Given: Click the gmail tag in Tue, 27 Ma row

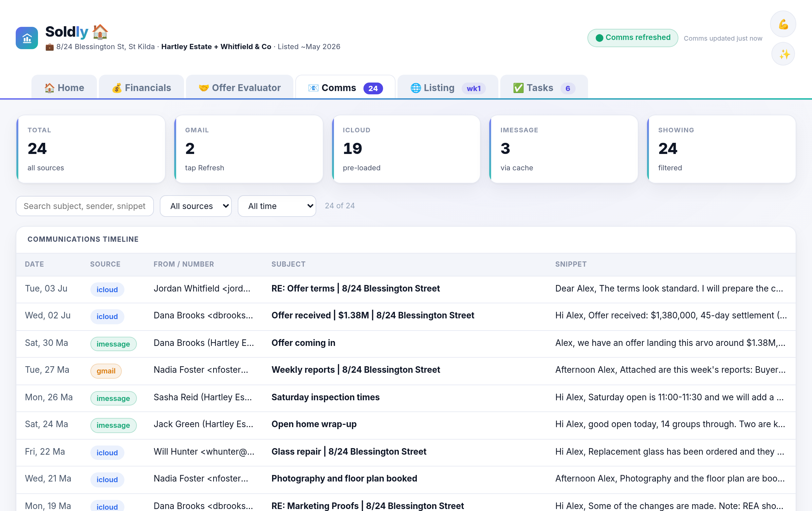Looking at the screenshot, I should pyautogui.click(x=106, y=371).
